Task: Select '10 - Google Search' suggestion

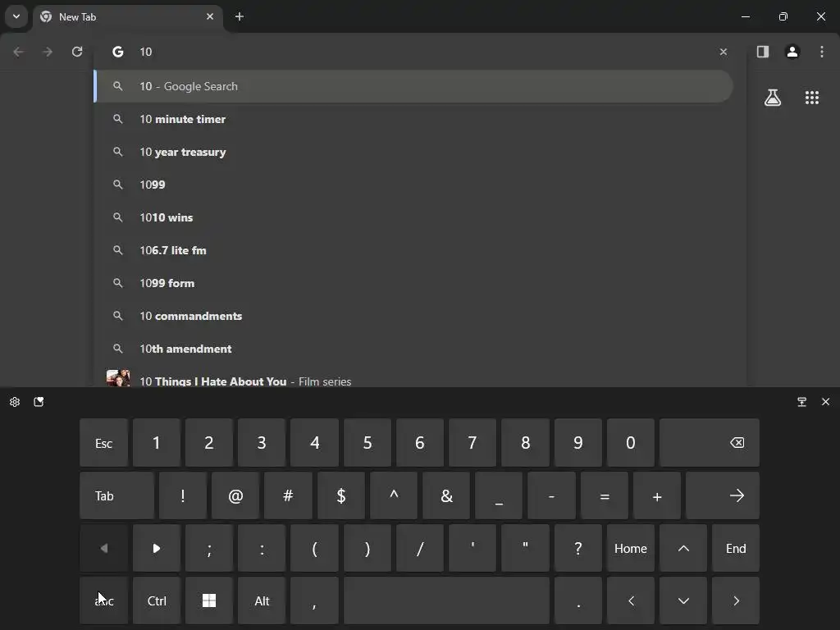Action: click(413, 86)
